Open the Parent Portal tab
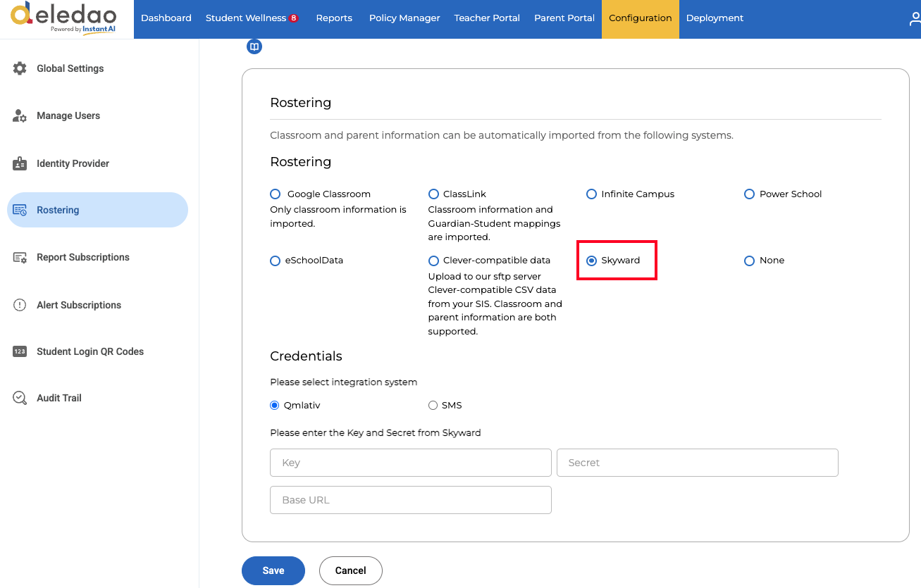 click(x=564, y=18)
